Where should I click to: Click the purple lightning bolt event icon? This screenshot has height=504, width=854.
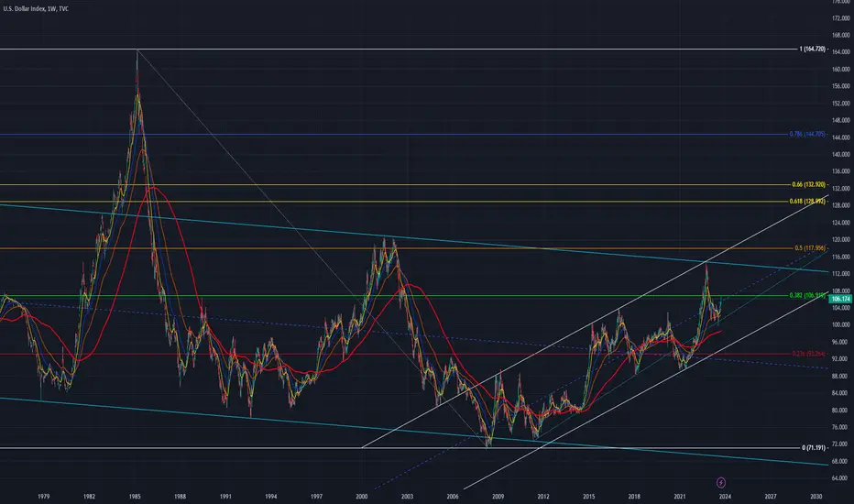point(720,482)
